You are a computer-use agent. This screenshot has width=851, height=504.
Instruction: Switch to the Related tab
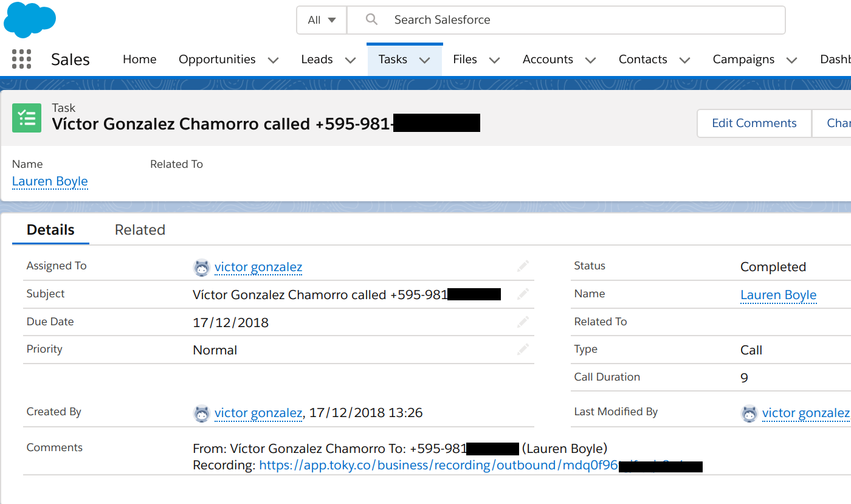click(140, 230)
